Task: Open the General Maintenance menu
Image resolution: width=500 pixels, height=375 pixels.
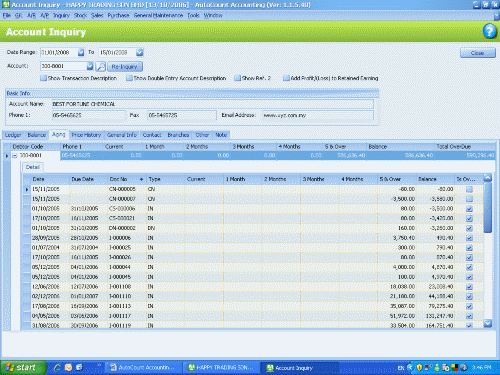Action: 158,15
